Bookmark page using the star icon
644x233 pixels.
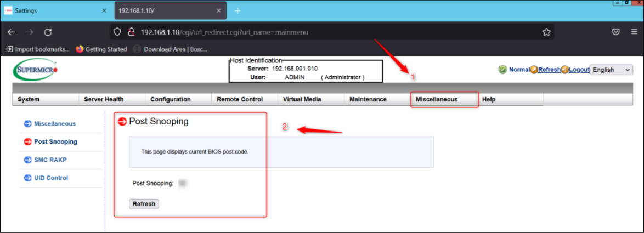[x=546, y=32]
